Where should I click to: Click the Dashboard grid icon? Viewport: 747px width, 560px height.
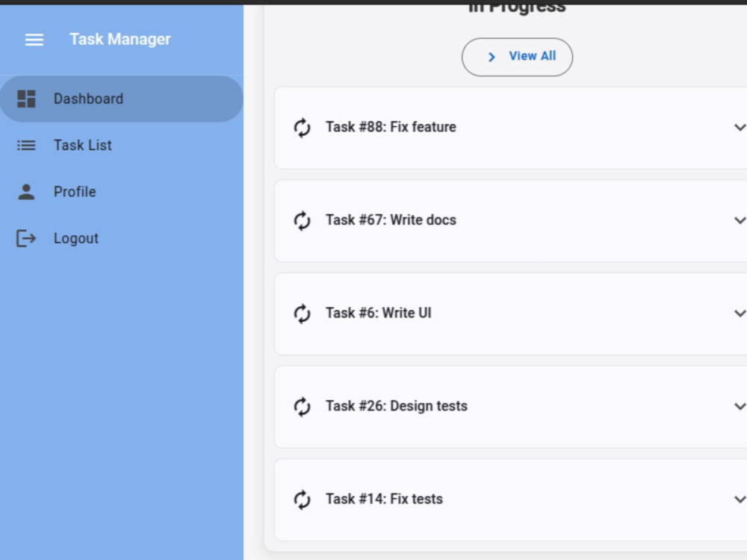coord(26,99)
